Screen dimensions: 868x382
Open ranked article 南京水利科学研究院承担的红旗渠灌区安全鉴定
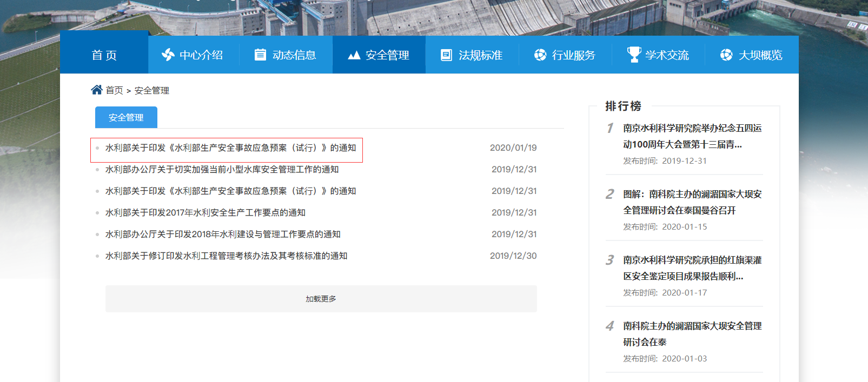point(692,268)
